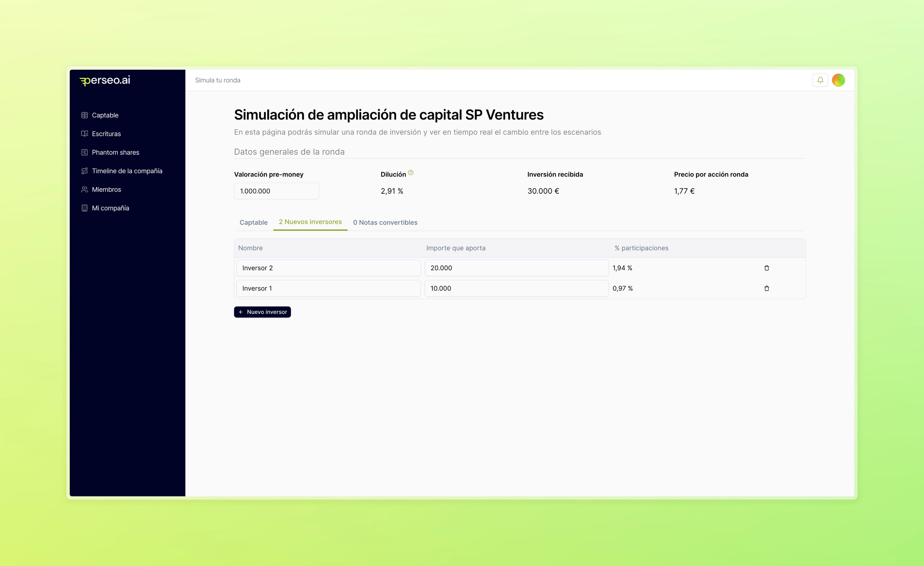Click the Mi compañía building icon
The height and width of the screenshot is (566, 924).
coord(84,208)
